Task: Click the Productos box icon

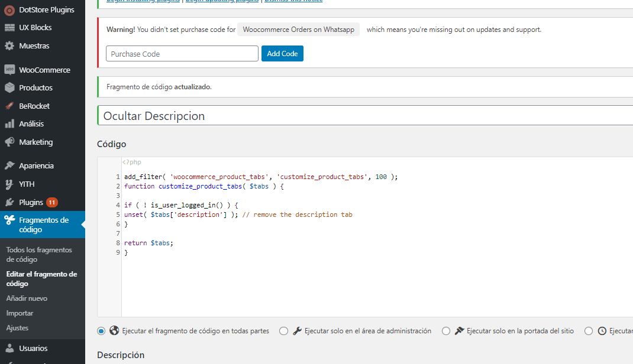Action: (x=9, y=87)
